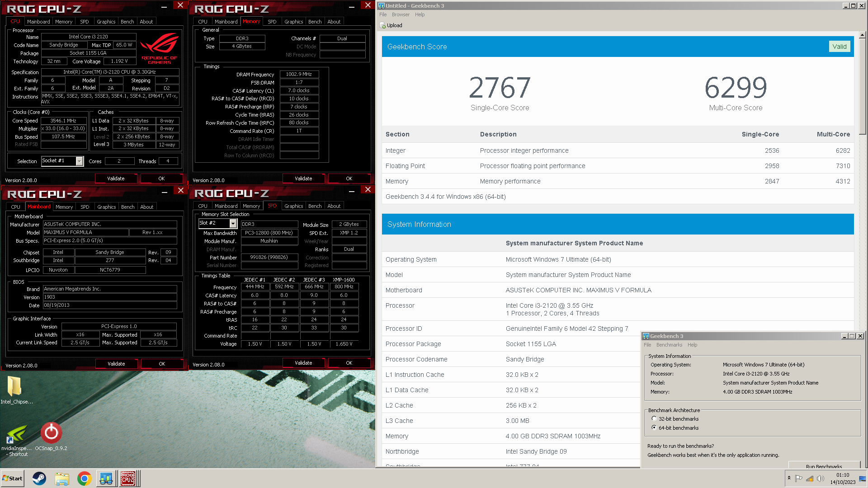Open the network signal tray icon
Image resolution: width=868 pixels, height=488 pixels.
tap(810, 478)
